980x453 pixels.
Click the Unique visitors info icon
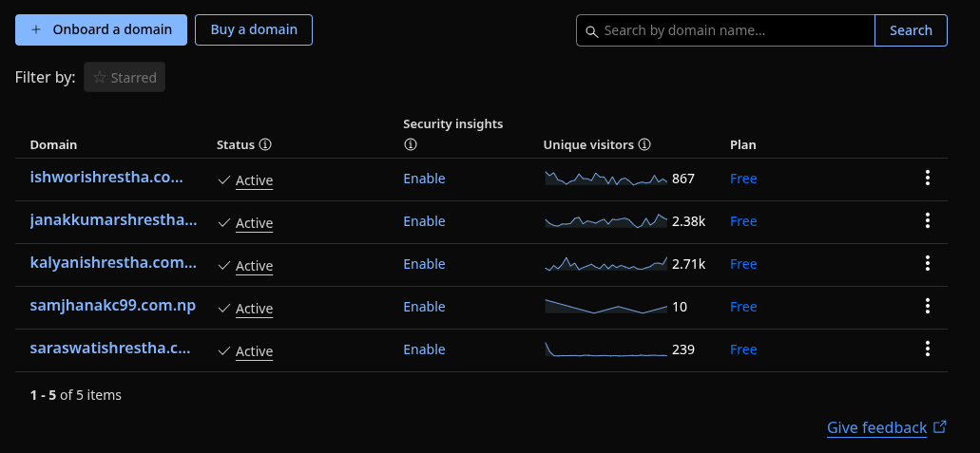tap(644, 145)
